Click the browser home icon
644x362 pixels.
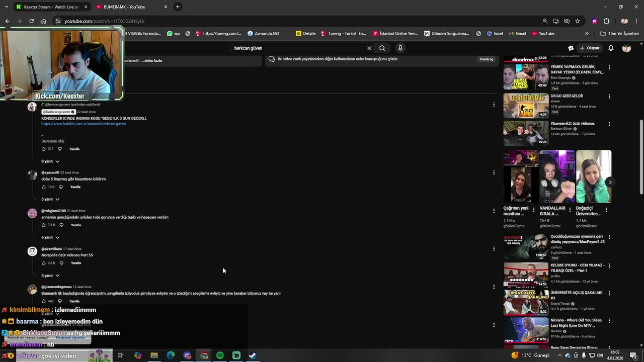point(44,21)
